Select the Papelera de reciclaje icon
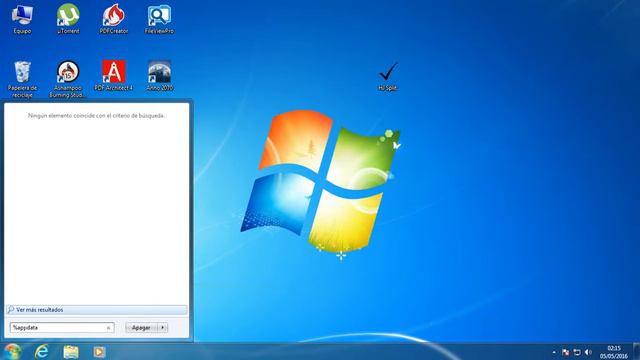 pyautogui.click(x=22, y=79)
